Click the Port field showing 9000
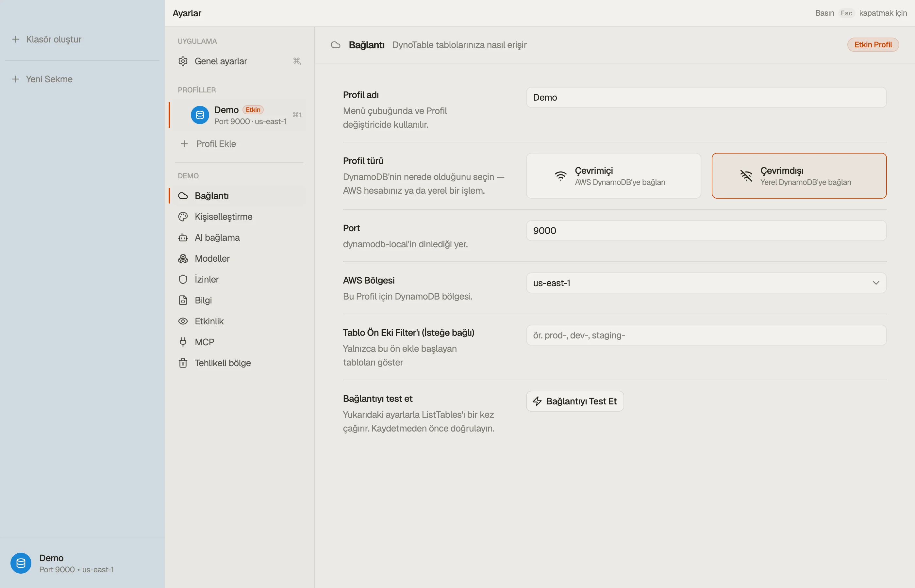The height and width of the screenshot is (588, 915). [706, 231]
